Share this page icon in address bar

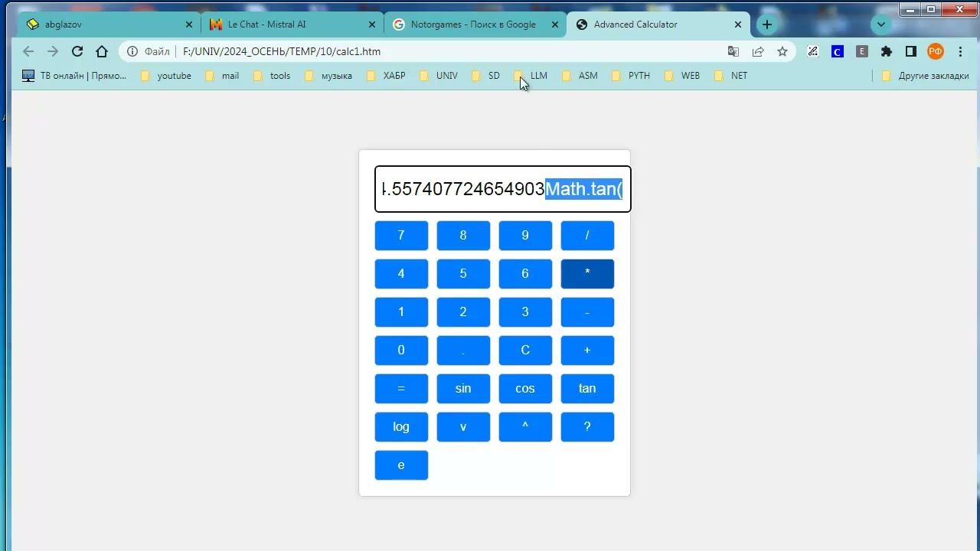pos(758,51)
